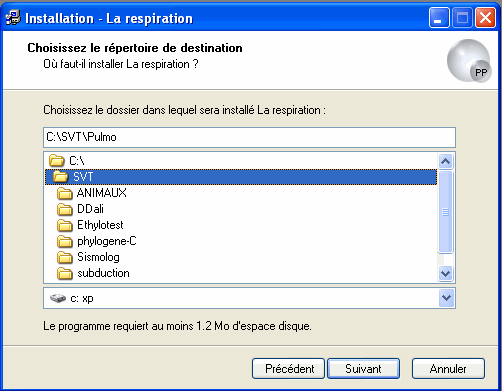
Task: Click the subduction folder icon
Action: point(64,273)
